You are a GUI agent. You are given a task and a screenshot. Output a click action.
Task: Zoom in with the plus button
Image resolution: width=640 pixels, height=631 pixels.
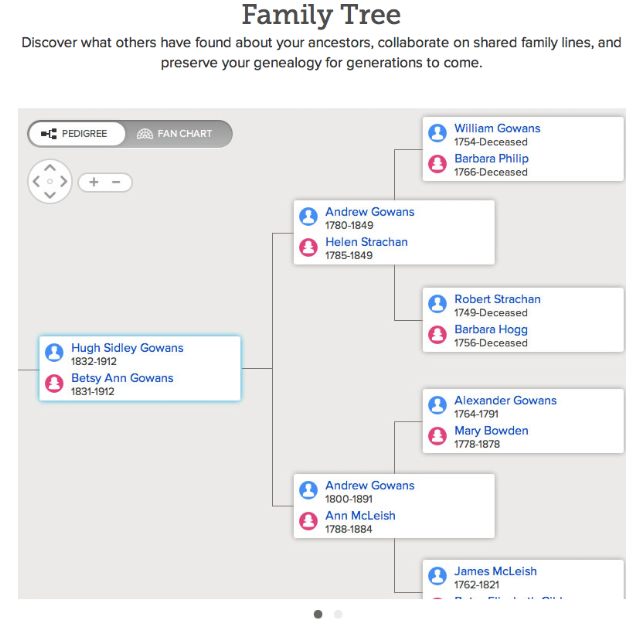pos(94,182)
